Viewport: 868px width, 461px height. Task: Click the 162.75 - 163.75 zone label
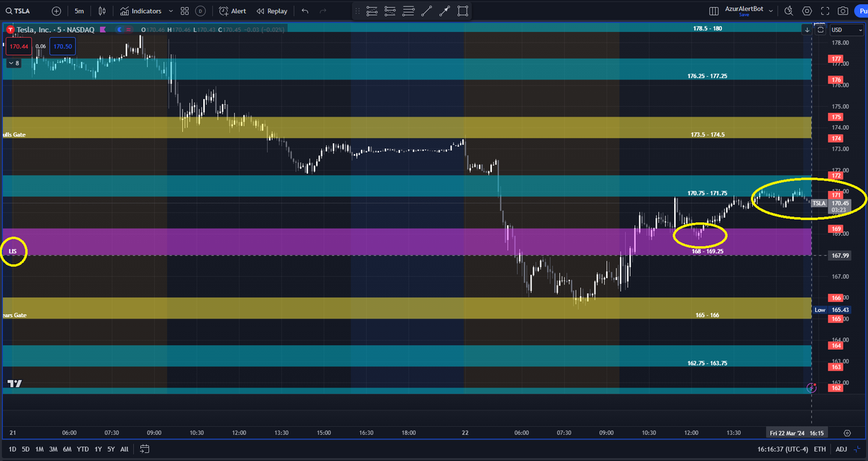(707, 363)
